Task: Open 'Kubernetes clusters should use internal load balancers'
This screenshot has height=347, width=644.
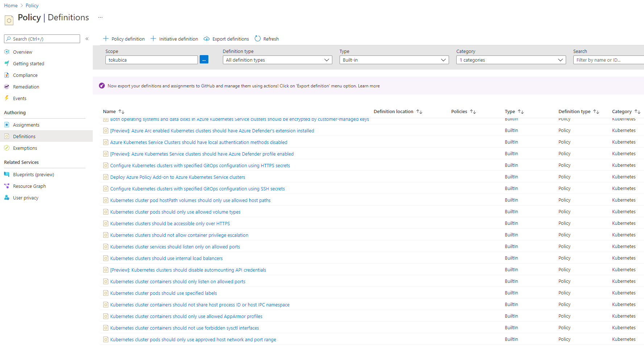Action: click(166, 258)
